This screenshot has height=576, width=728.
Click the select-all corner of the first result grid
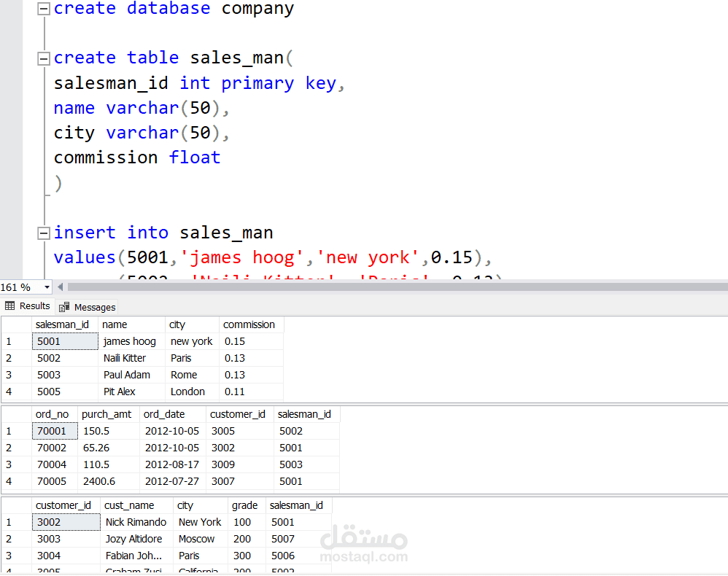(x=16, y=324)
